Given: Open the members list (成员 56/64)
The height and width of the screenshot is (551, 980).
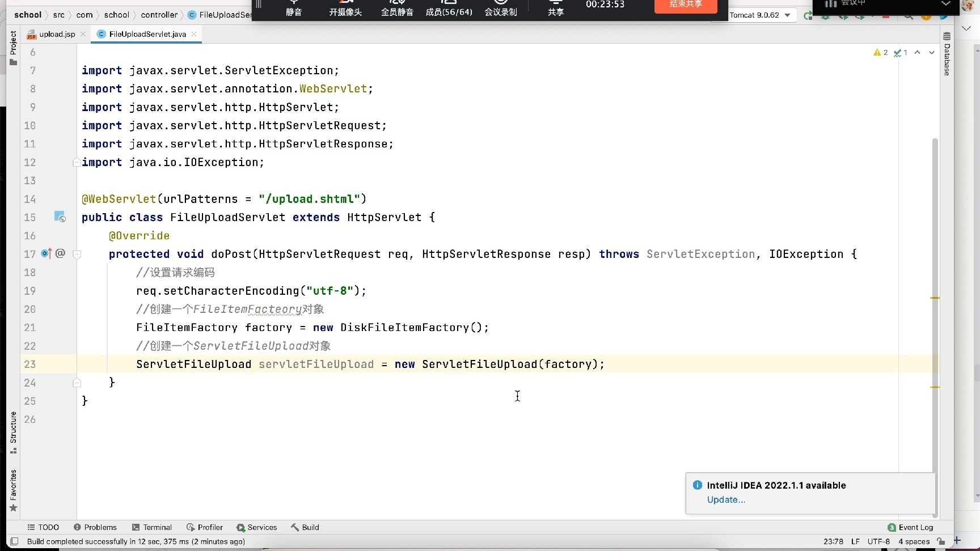Looking at the screenshot, I should click(x=449, y=9).
